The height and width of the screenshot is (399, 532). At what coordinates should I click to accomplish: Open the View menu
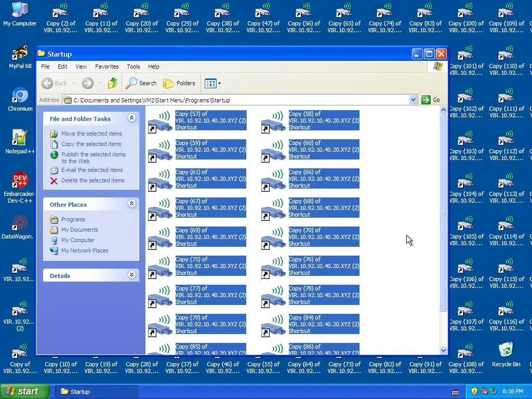point(81,66)
